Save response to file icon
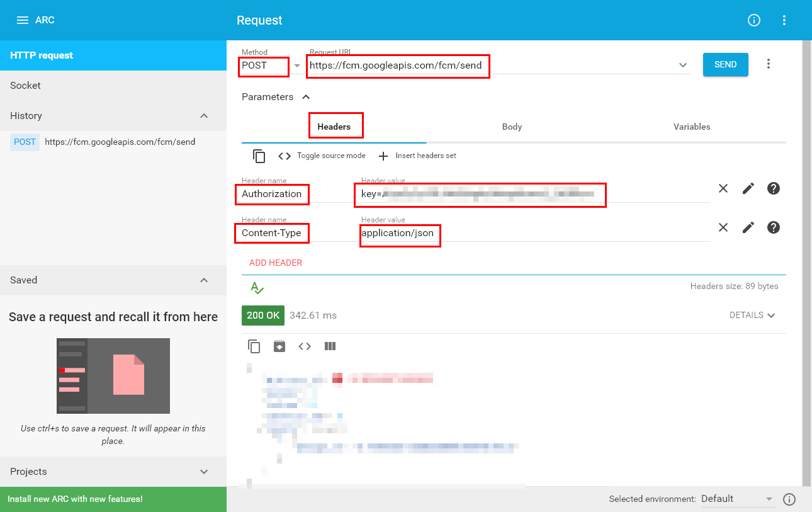Viewport: 812px width, 512px height. [x=279, y=346]
